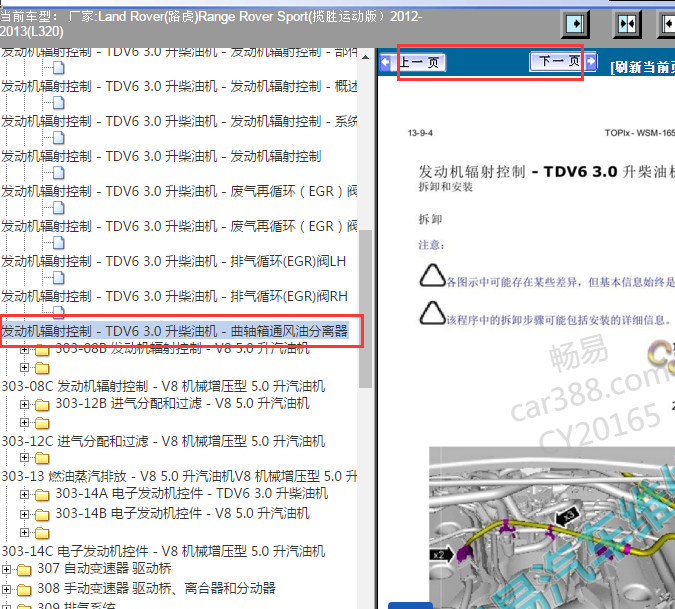The width and height of the screenshot is (675, 609).
Task: Click the folder icon of 303-08B 发动机辐射控制
Action: pos(42,350)
